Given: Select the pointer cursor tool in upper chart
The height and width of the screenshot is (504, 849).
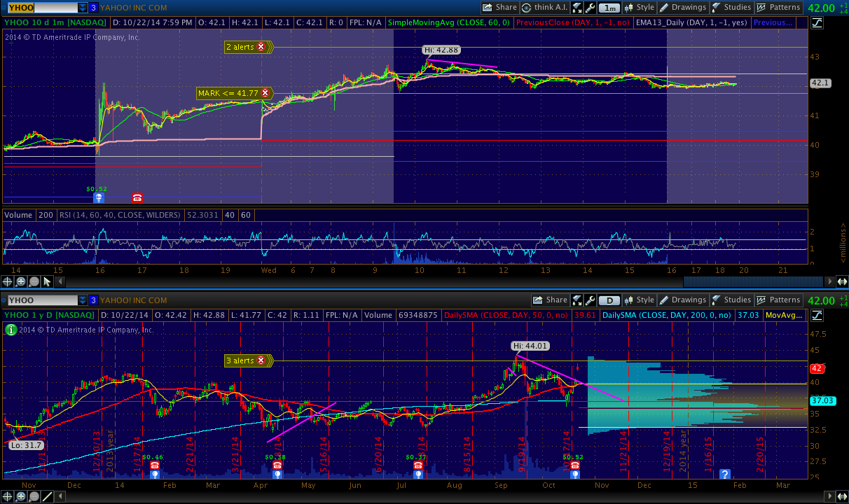Looking at the screenshot, I should click(48, 281).
